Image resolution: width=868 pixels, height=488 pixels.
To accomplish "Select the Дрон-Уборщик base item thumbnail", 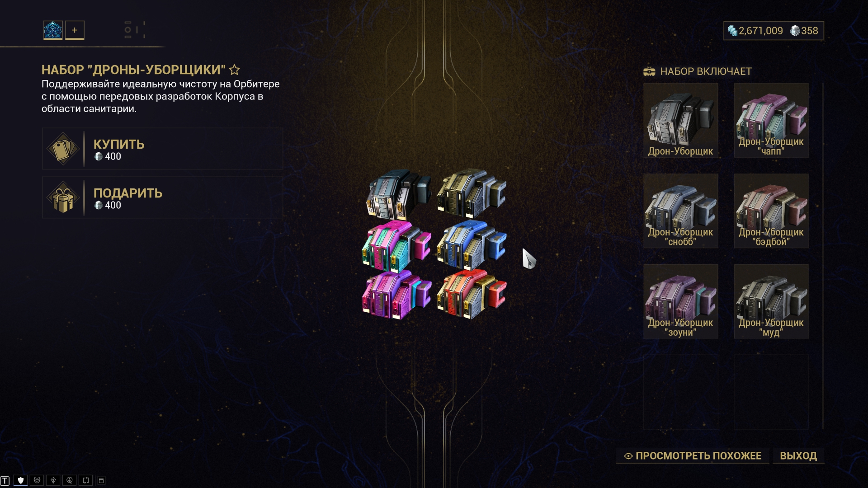I will [680, 120].
